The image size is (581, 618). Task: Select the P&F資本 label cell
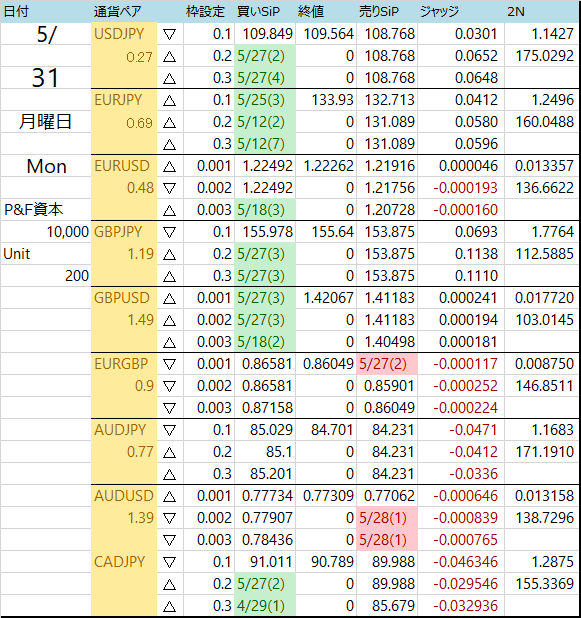45,210
